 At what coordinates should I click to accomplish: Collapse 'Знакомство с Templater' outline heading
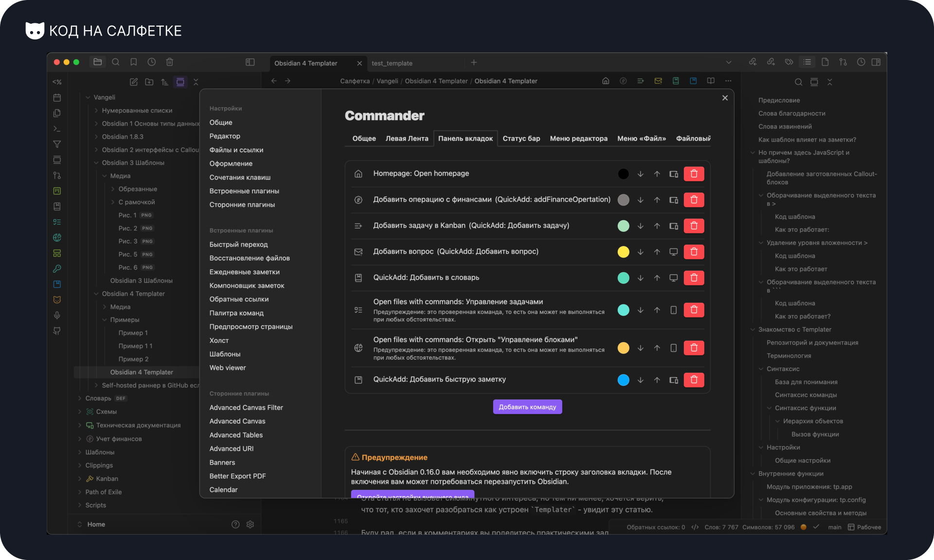click(x=753, y=329)
